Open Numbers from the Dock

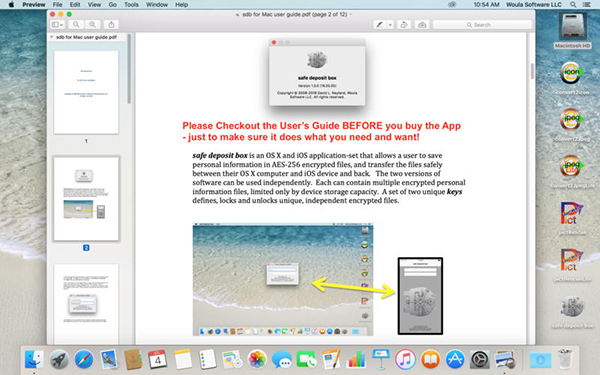356,359
